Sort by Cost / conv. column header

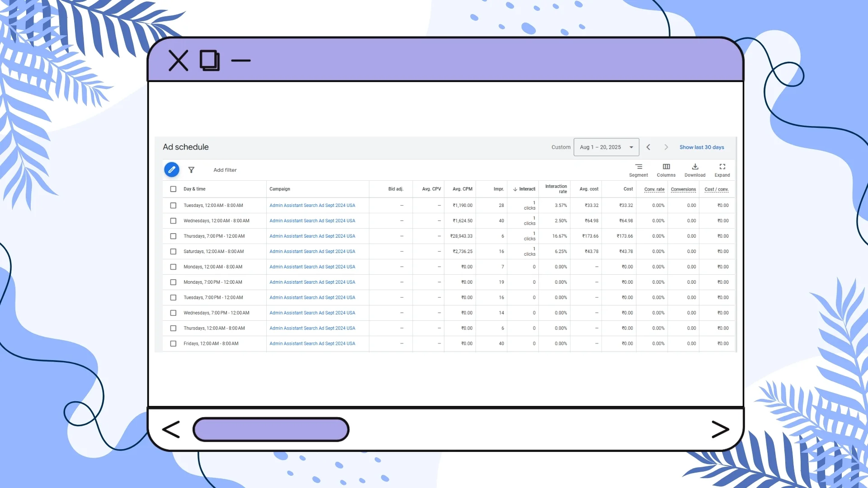pos(717,189)
